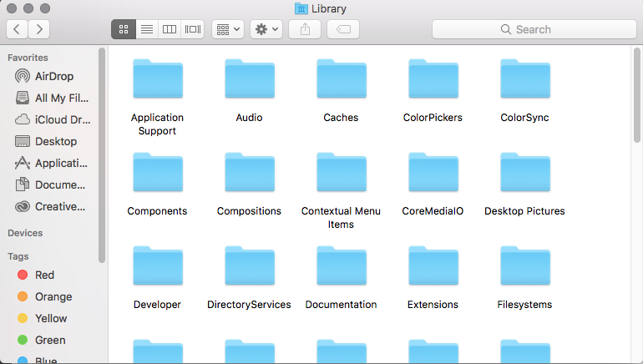Select the Orange tag
The height and width of the screenshot is (364, 643).
point(45,296)
